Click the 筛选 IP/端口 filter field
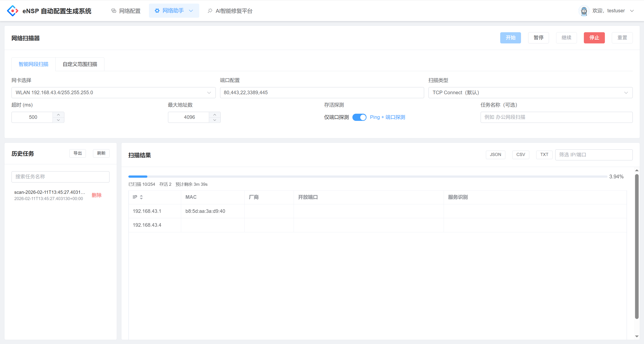644x344 pixels. [x=593, y=155]
